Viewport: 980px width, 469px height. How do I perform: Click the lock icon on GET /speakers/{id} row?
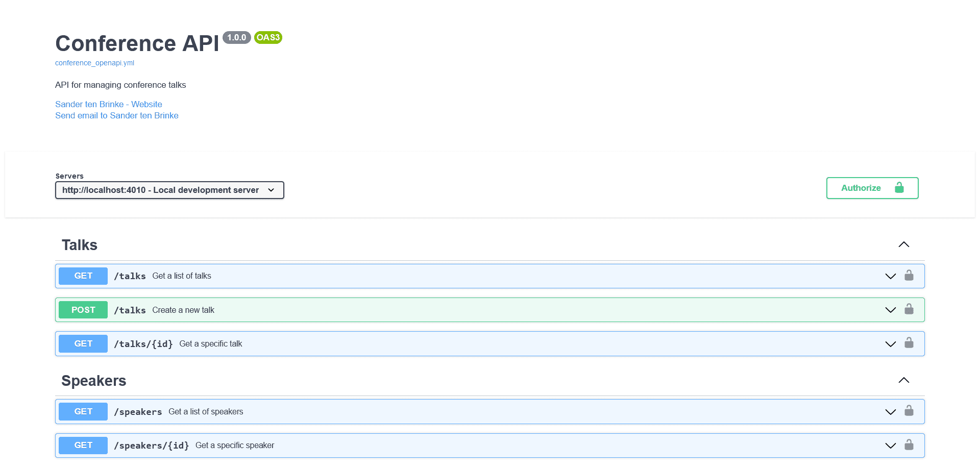(x=909, y=445)
